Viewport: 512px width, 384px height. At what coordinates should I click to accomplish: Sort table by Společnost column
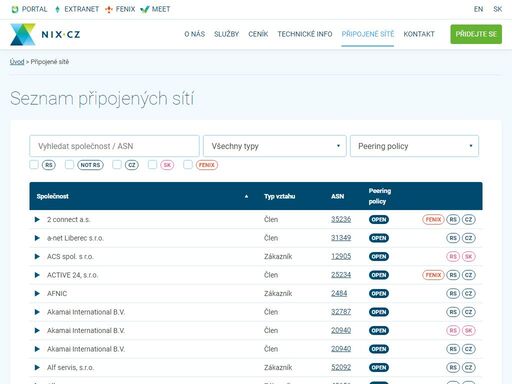tap(53, 196)
